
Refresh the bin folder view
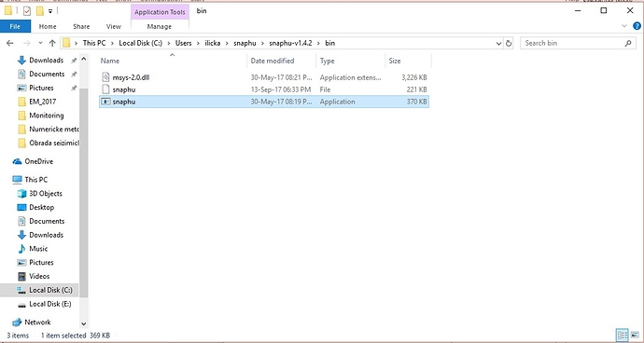[509, 43]
